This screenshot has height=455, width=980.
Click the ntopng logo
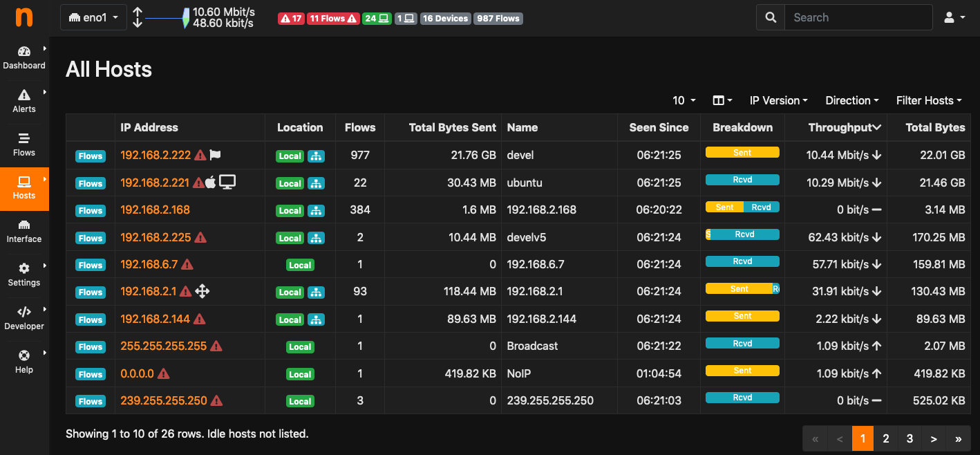click(24, 17)
